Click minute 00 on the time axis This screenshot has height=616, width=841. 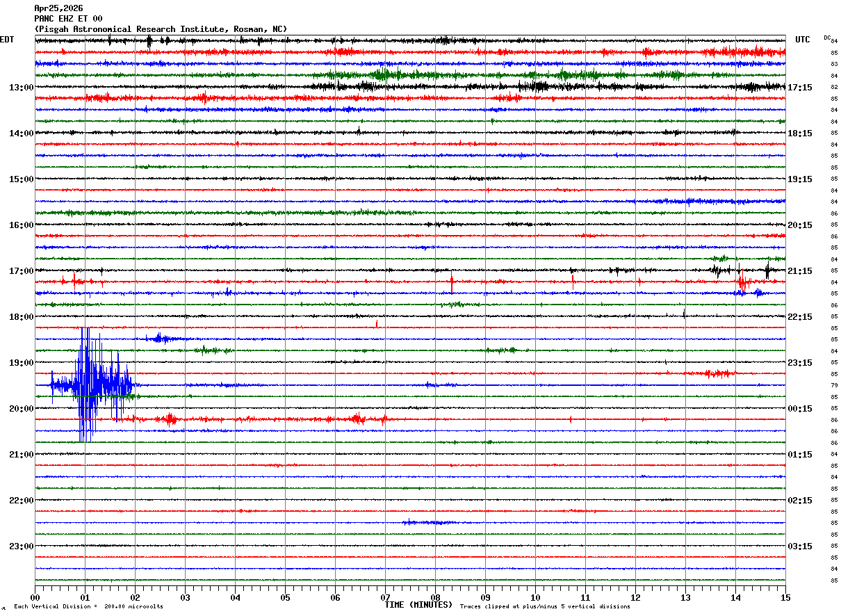click(35, 598)
